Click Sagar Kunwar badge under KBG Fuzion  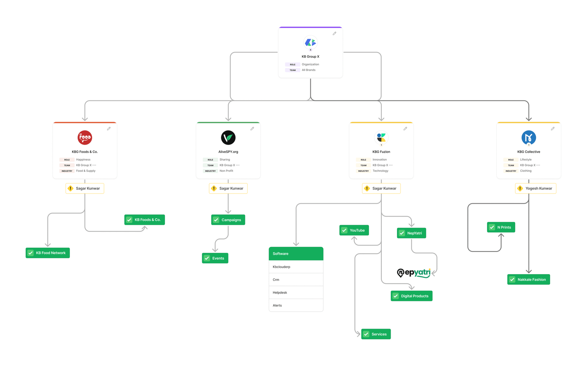tap(381, 188)
